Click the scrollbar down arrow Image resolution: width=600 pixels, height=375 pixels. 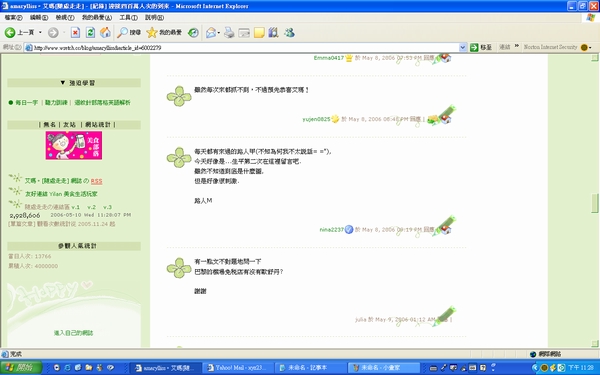595,344
